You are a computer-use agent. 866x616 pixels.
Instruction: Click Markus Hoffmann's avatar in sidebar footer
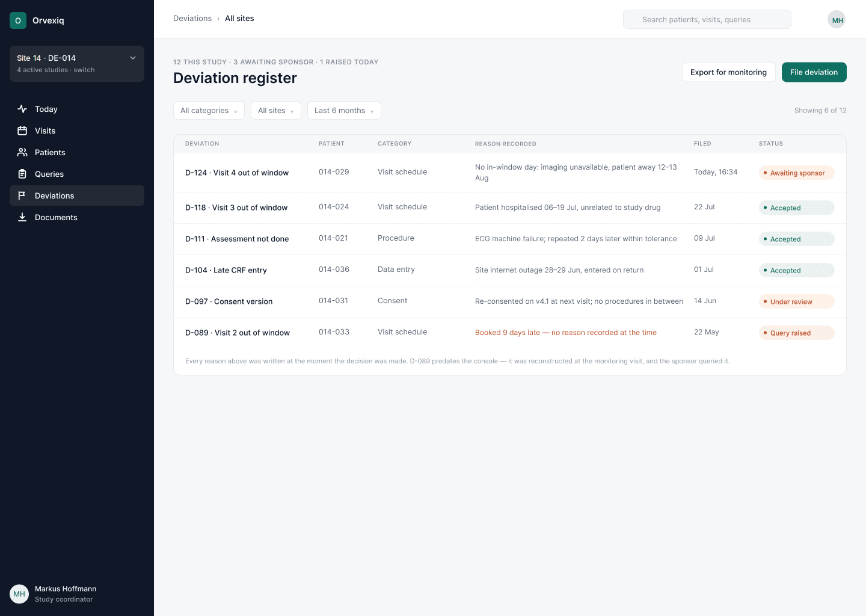(x=19, y=594)
